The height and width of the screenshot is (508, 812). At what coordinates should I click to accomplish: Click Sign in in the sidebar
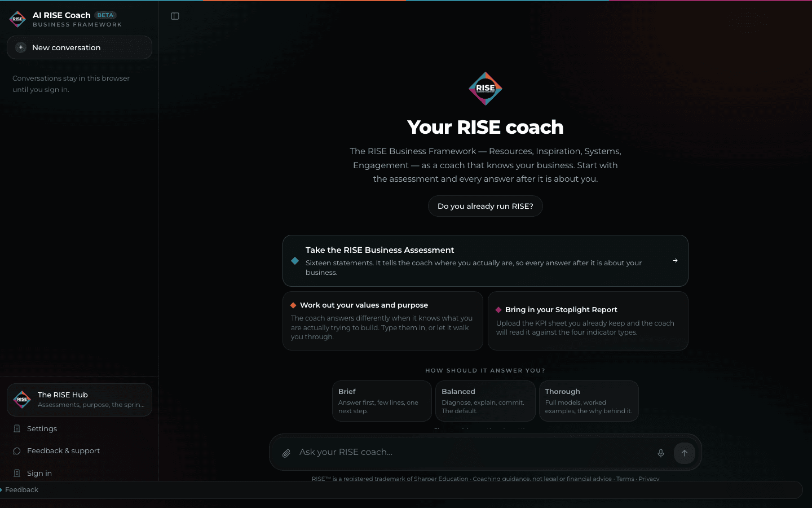[80, 473]
